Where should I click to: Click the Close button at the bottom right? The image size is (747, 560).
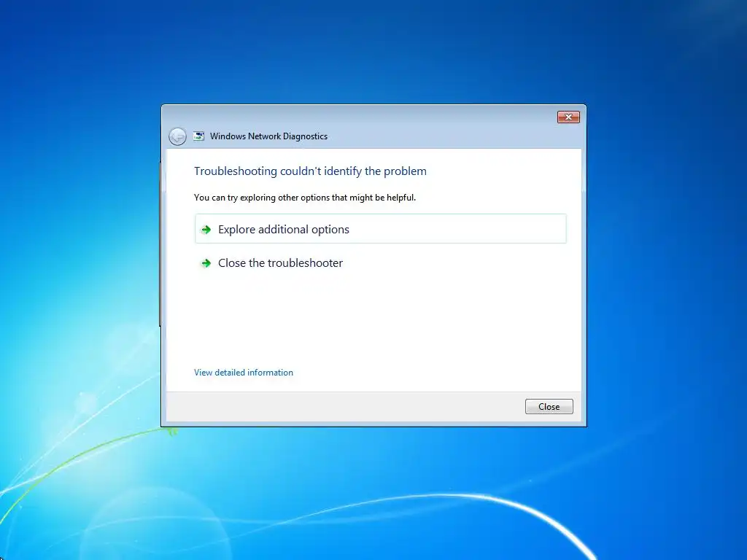(x=549, y=407)
